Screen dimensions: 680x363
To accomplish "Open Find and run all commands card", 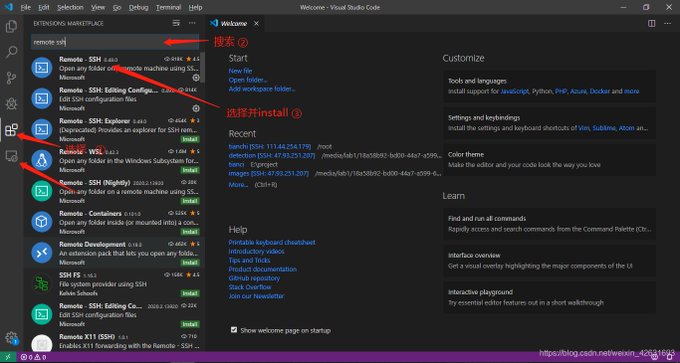I will coord(549,224).
